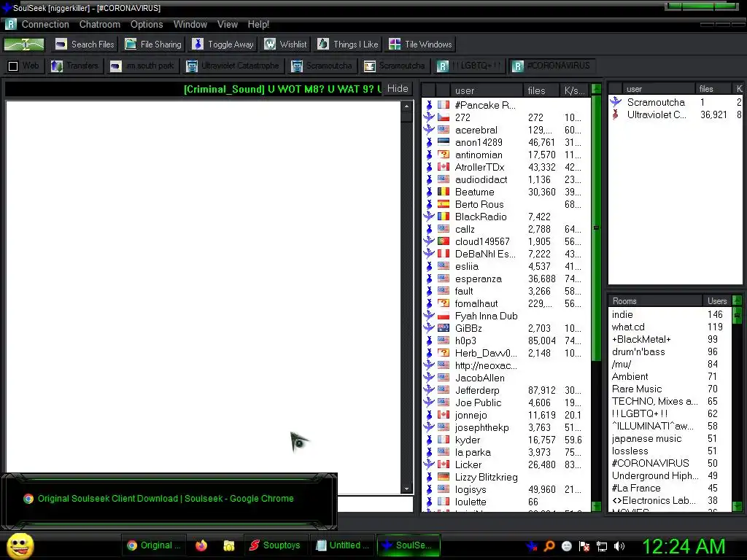The width and height of the screenshot is (747, 560).
Task: Open the Untitled notepad taskbar button
Action: point(343,545)
